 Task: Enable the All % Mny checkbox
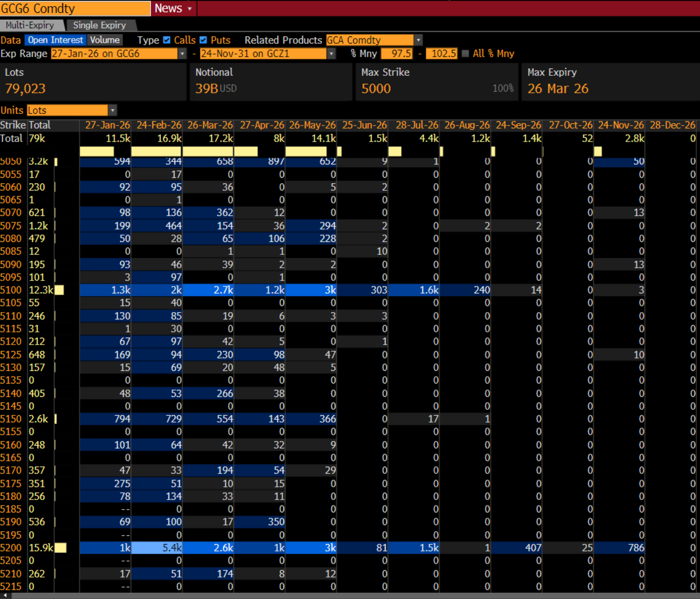tap(465, 53)
